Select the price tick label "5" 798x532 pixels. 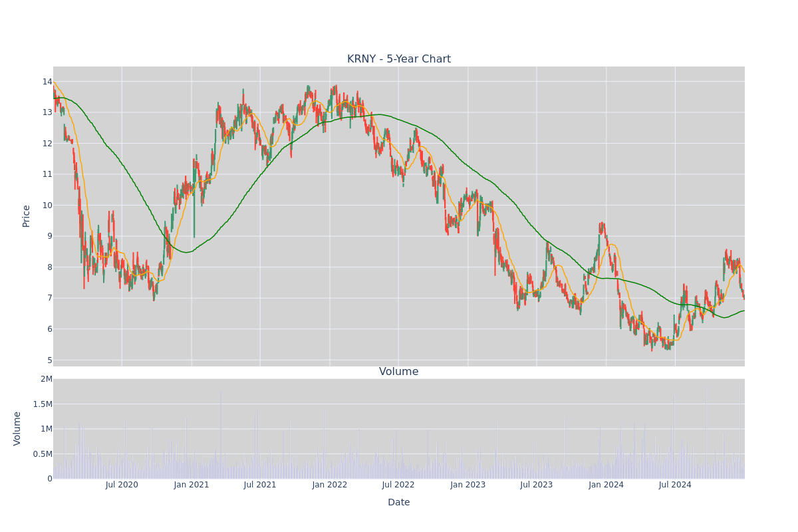(x=50, y=360)
